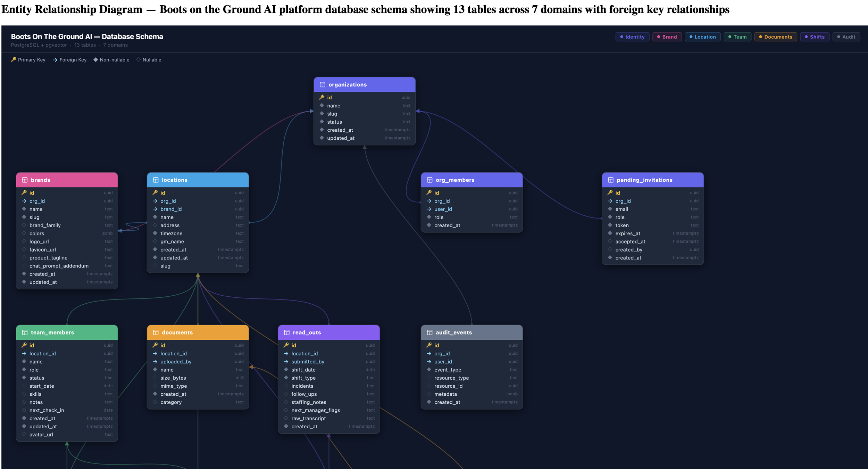This screenshot has height=469, width=868.
Task: Click the avatar_url row in team_members
Action: (67, 435)
